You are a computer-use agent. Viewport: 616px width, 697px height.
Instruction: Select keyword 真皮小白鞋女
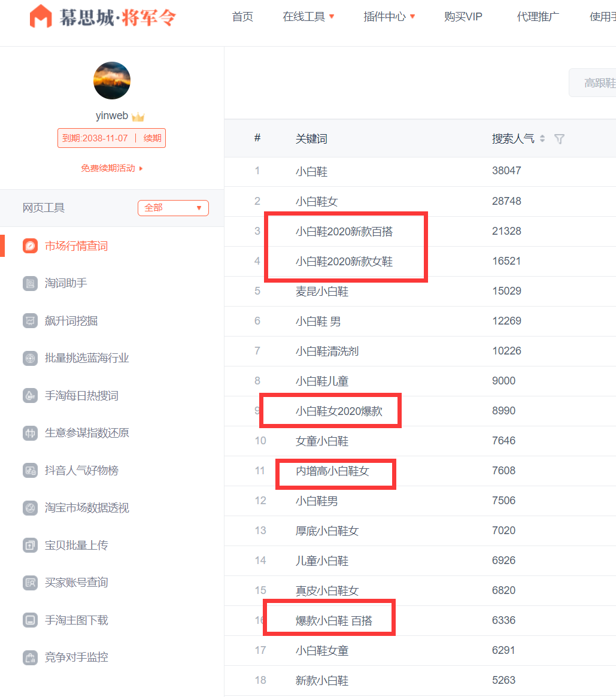pos(327,591)
